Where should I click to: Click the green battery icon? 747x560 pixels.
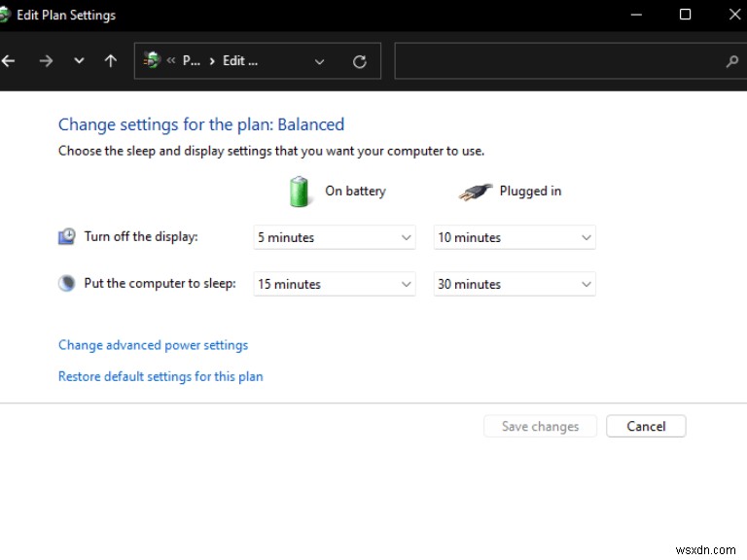point(300,192)
